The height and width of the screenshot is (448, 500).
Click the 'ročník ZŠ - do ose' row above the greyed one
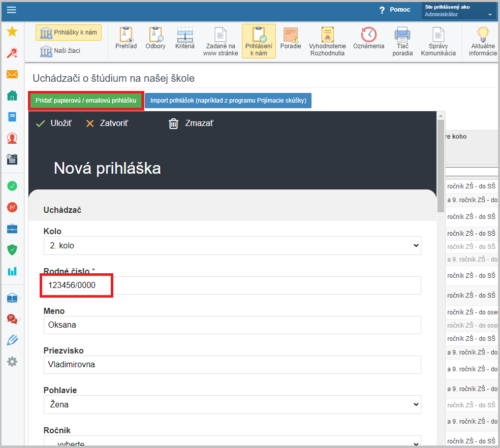pos(472,312)
